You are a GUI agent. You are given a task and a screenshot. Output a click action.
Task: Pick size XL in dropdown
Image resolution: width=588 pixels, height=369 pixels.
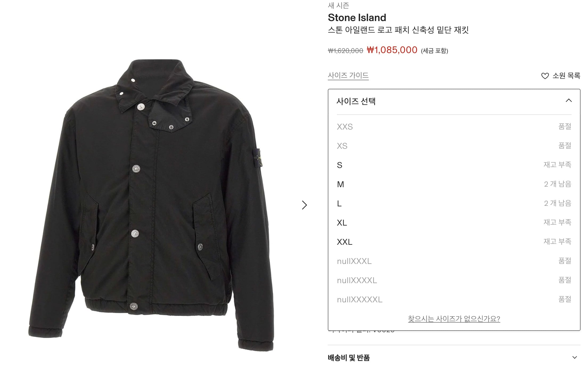tap(454, 223)
